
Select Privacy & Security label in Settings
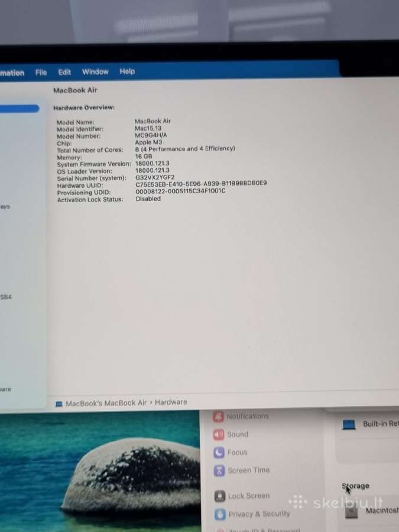point(259,514)
